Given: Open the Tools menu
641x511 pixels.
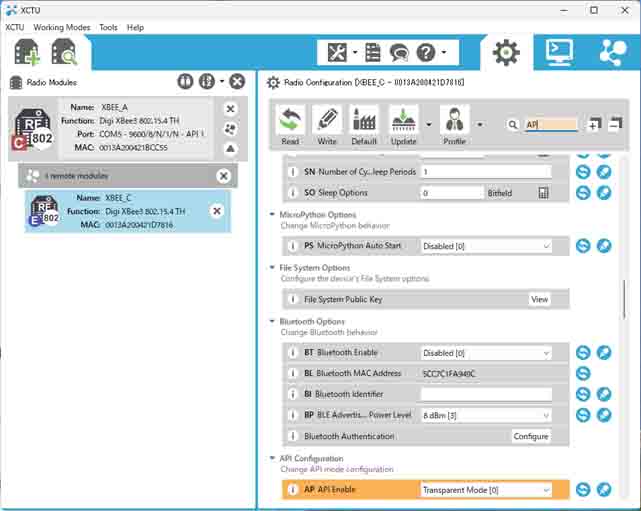Looking at the screenshot, I should pos(108,27).
